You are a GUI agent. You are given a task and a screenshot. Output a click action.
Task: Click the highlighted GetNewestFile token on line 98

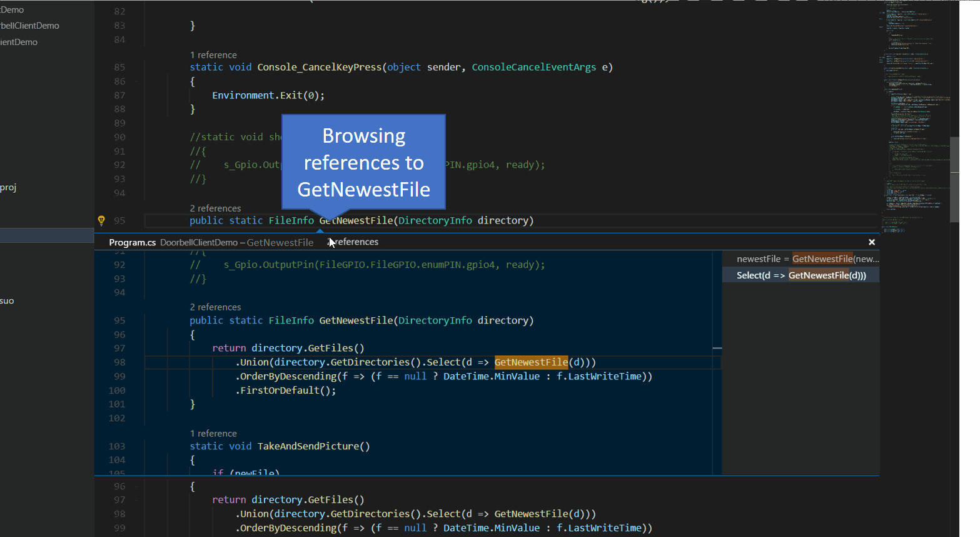531,362
